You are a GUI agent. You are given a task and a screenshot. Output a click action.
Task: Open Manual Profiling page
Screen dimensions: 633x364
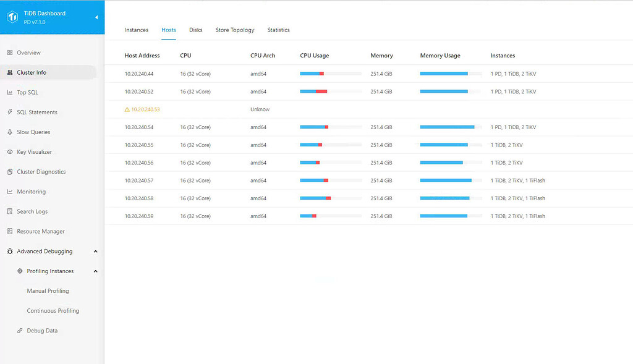(48, 291)
